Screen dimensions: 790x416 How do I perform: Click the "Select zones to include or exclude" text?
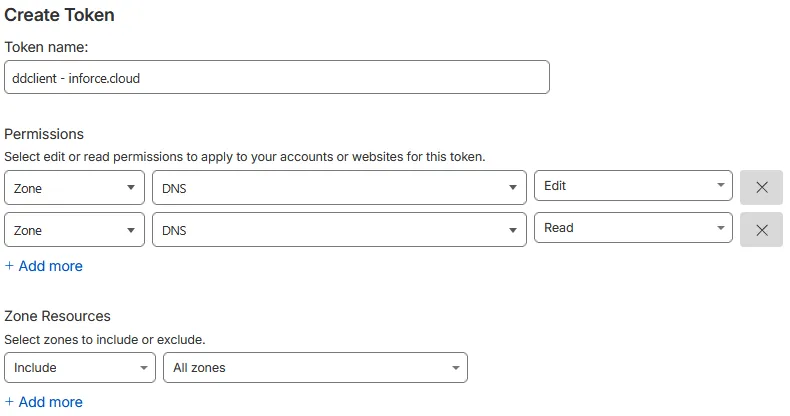(x=105, y=340)
